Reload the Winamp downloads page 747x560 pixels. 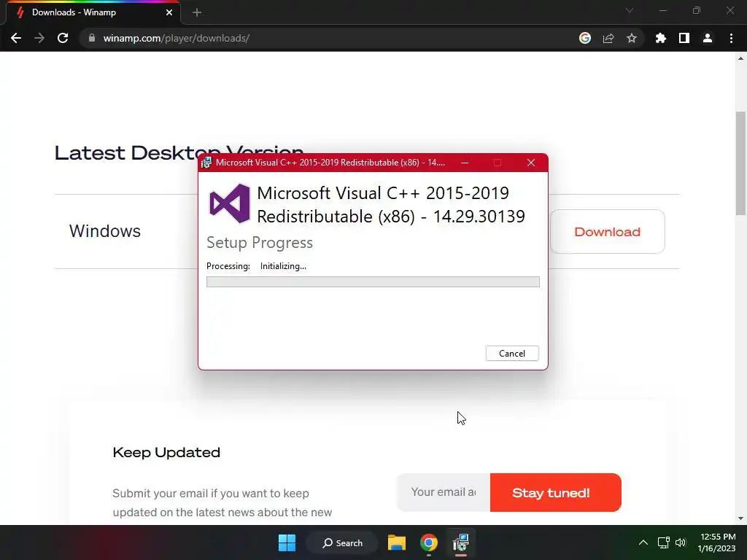pyautogui.click(x=63, y=38)
